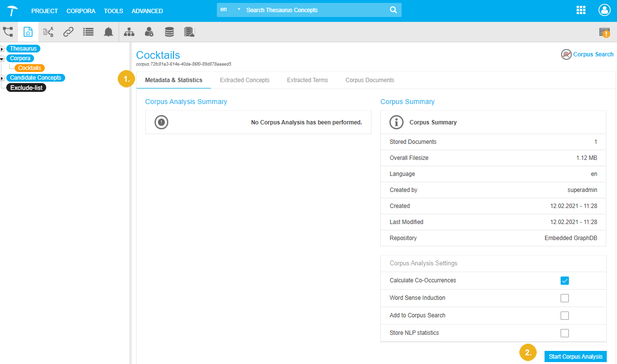Click the Start Corpus Analysis button

tap(575, 357)
